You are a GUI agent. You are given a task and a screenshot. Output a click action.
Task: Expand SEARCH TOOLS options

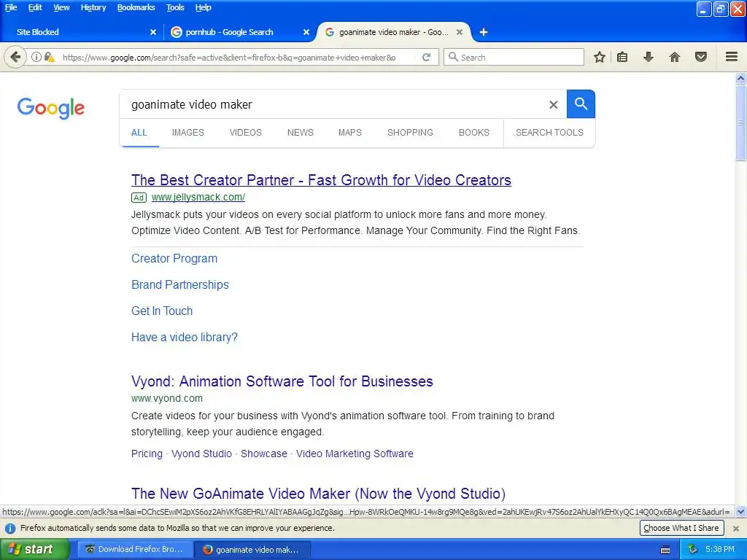pyautogui.click(x=549, y=133)
